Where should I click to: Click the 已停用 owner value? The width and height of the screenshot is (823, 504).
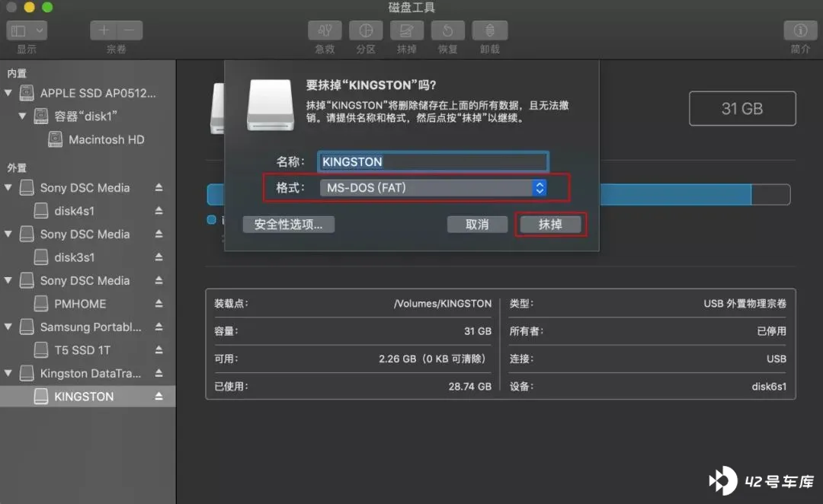click(771, 331)
